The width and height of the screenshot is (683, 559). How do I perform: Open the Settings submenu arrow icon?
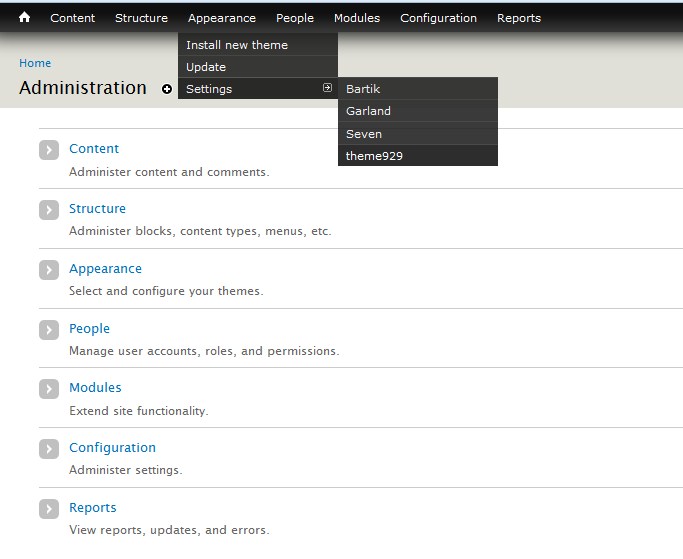pyautogui.click(x=327, y=88)
